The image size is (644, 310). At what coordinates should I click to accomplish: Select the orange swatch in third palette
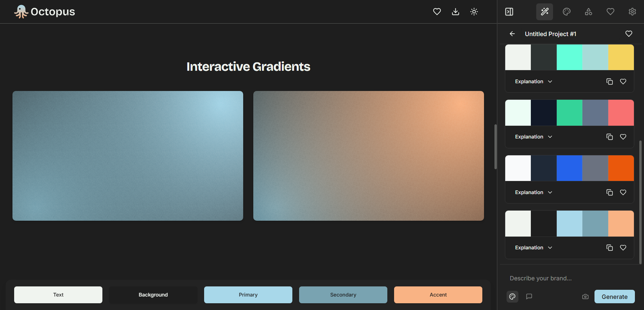(621, 168)
